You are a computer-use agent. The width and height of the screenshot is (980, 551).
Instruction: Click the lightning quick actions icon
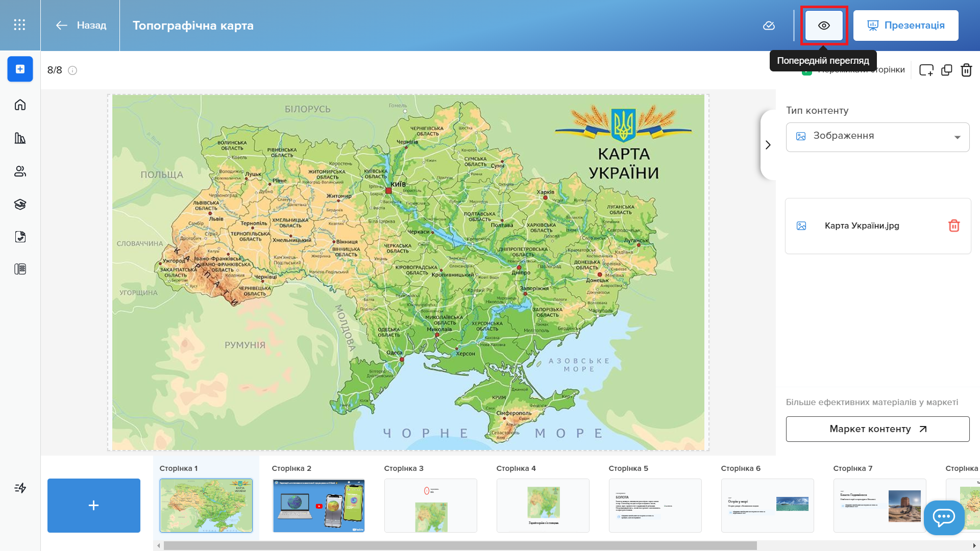pyautogui.click(x=20, y=488)
